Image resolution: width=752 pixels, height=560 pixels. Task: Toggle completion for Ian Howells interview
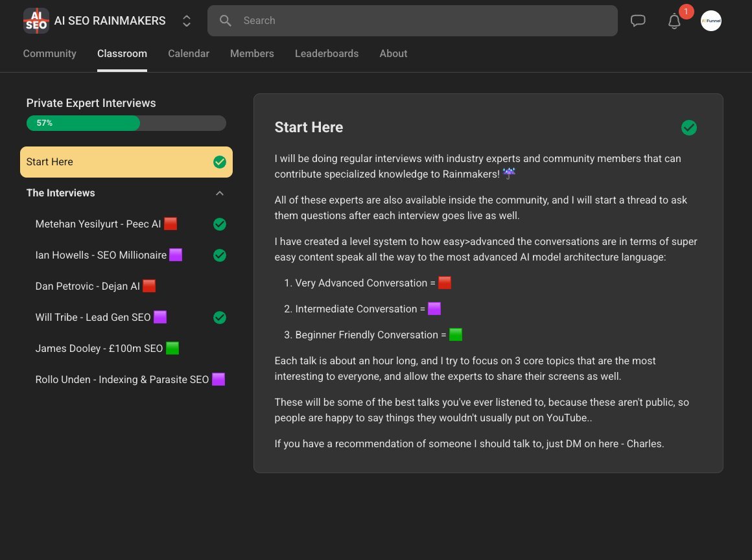[x=220, y=255]
